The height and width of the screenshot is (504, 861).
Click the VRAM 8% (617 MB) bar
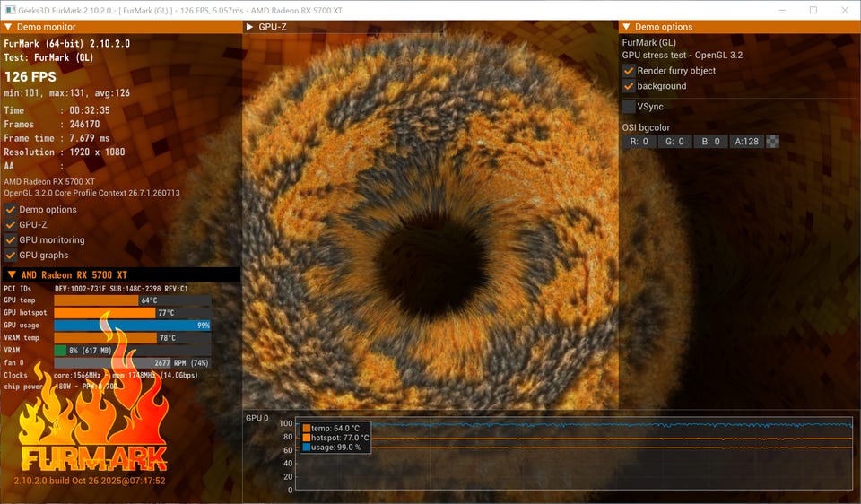(133, 351)
